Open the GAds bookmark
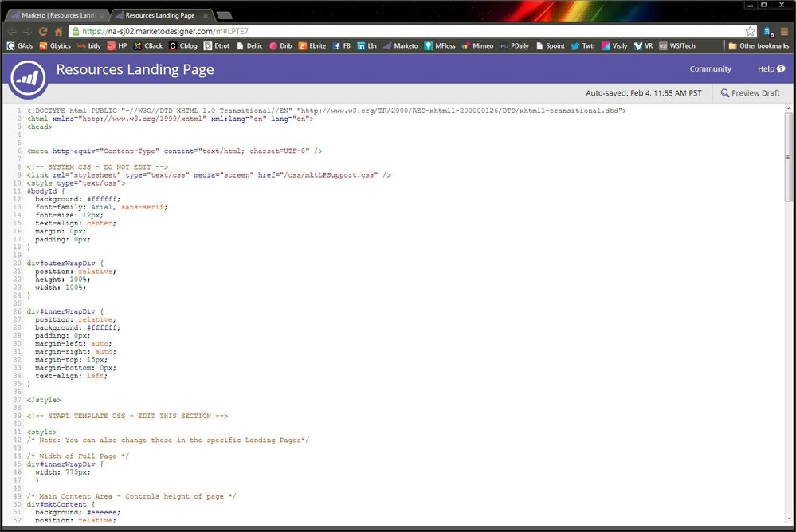 [20, 46]
